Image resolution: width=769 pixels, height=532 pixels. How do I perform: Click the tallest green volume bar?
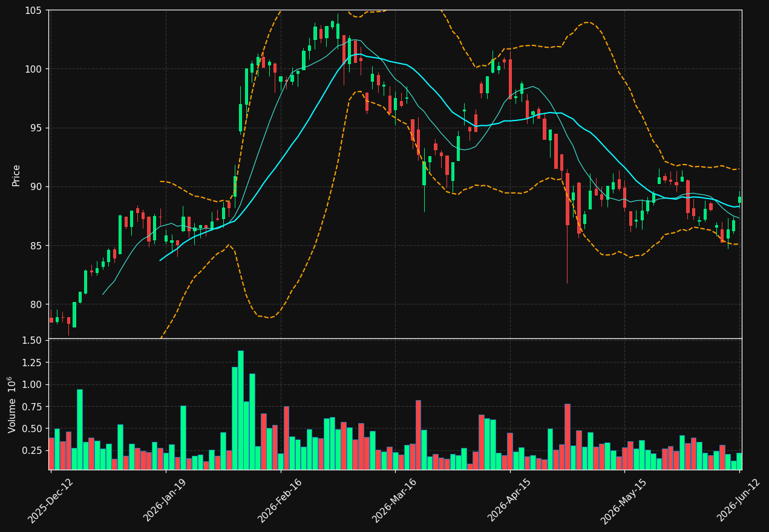point(240,410)
